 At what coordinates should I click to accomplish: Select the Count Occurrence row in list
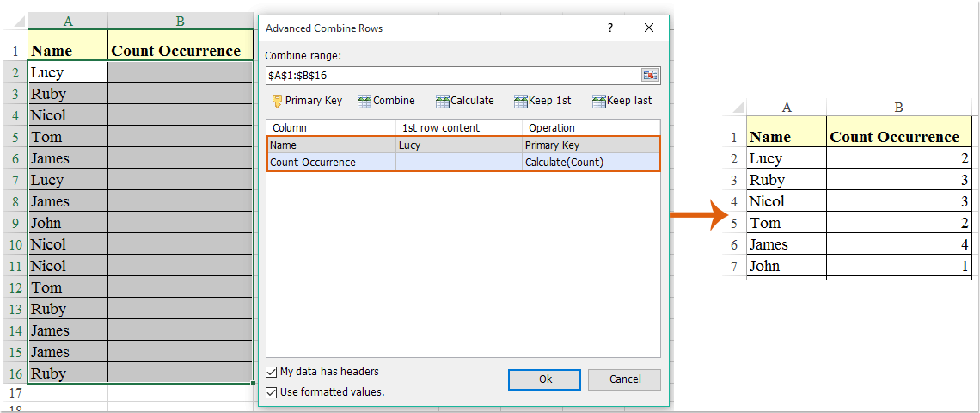pyautogui.click(x=331, y=162)
